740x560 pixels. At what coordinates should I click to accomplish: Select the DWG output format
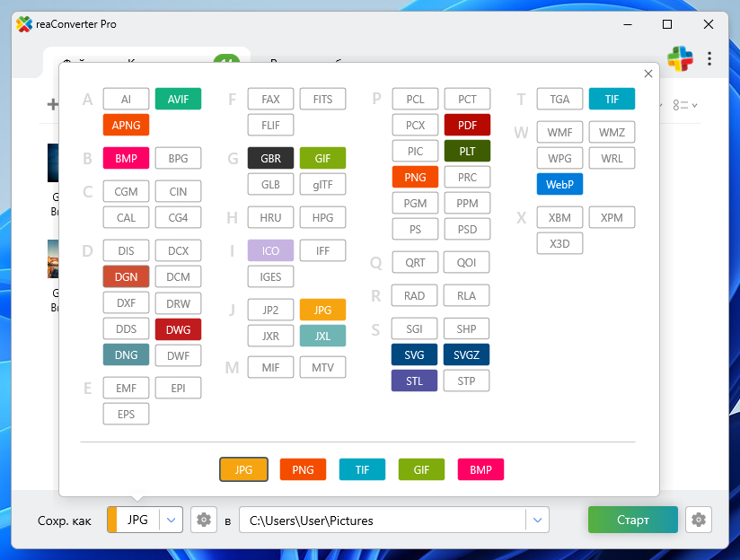pyautogui.click(x=178, y=329)
